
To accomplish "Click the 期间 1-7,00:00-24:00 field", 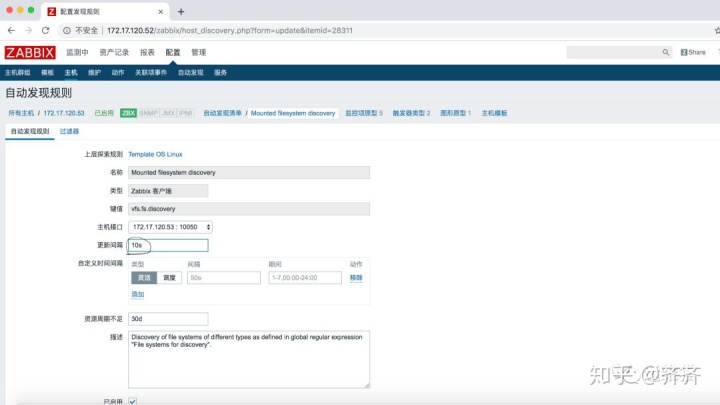I will point(305,278).
